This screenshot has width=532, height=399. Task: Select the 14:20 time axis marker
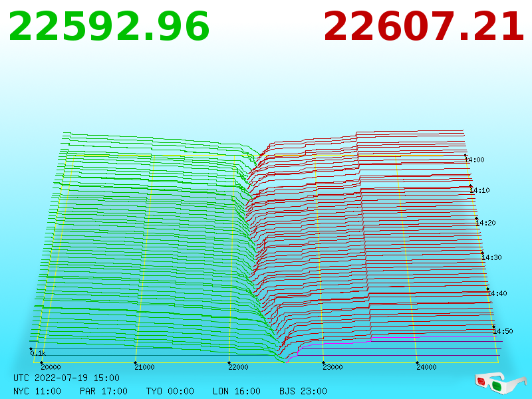coord(485,223)
